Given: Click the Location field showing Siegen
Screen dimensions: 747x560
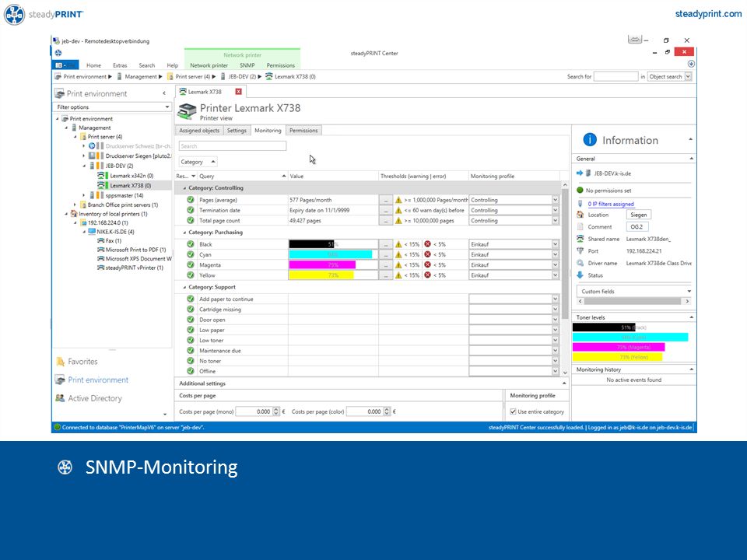Looking at the screenshot, I should click(638, 215).
